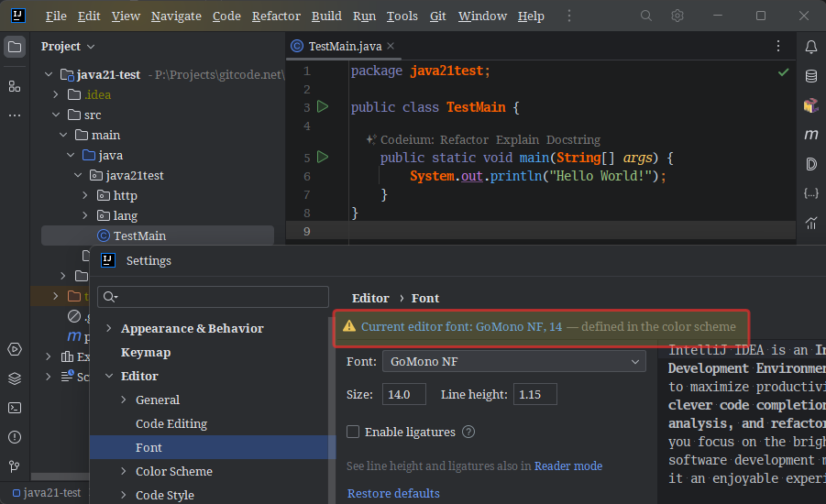Viewport: 826px width, 504px height.
Task: Open the Font dropdown showing GoMono NF
Action: point(513,362)
